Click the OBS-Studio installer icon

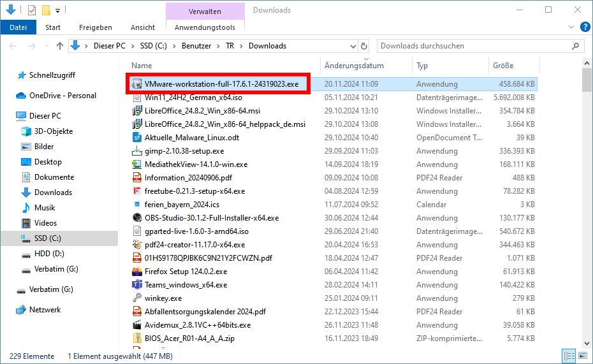137,218
